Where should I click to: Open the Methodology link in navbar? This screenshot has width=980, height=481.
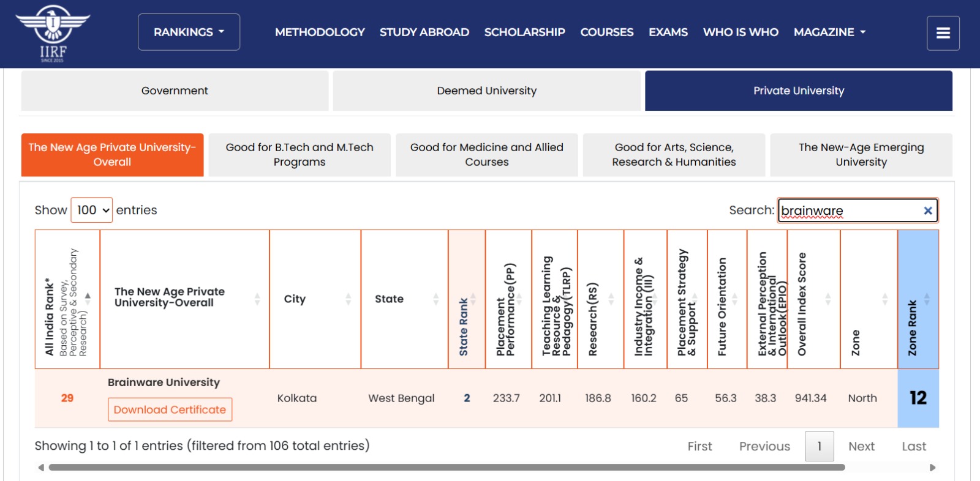click(319, 32)
